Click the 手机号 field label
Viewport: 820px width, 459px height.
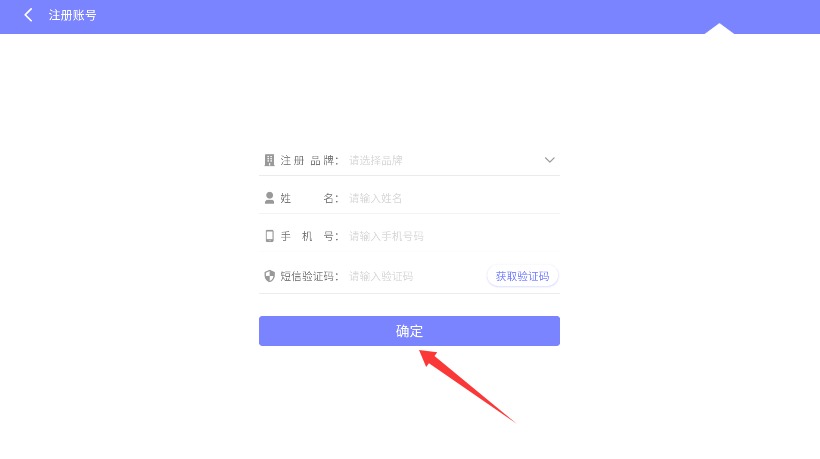[x=309, y=236]
